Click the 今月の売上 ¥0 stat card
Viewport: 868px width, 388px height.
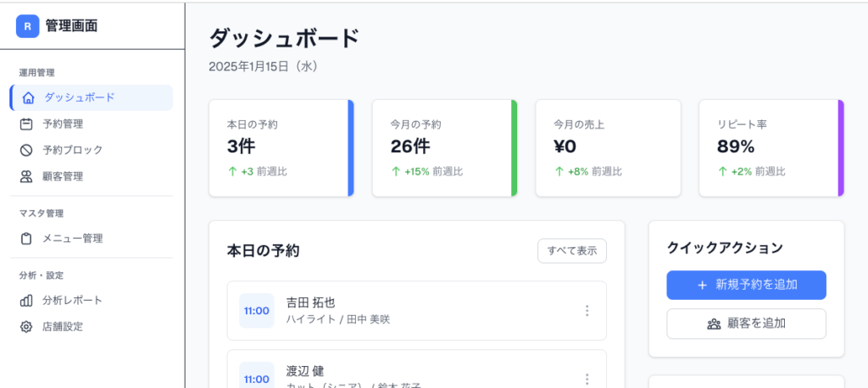pos(608,148)
